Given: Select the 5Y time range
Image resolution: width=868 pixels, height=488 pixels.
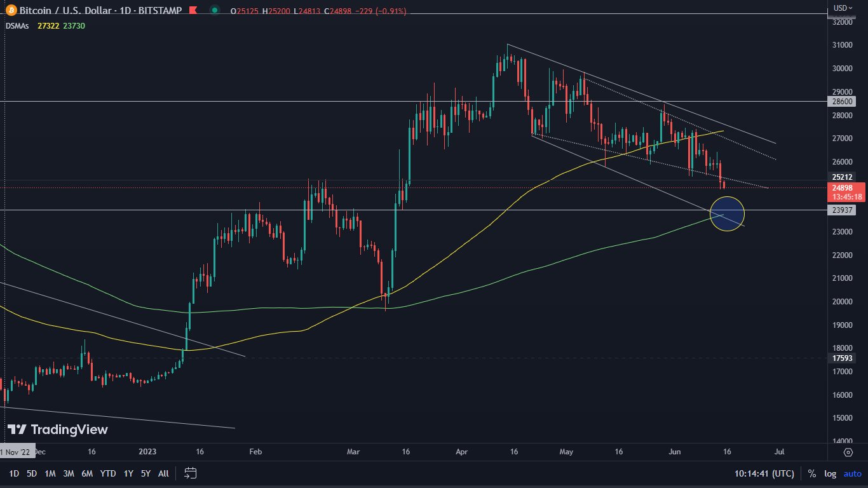Looking at the screenshot, I should coord(146,473).
